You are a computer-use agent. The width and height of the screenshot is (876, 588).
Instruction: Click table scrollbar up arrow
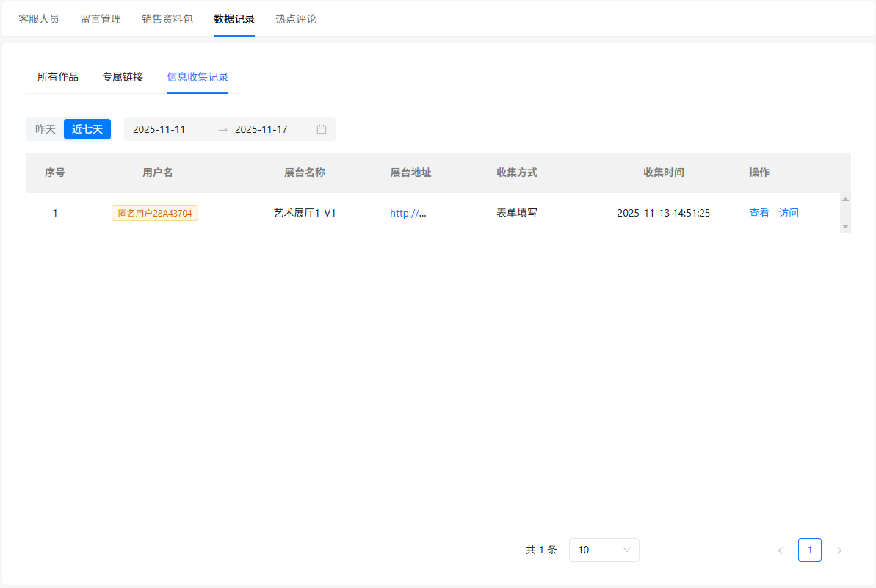[x=845, y=200]
